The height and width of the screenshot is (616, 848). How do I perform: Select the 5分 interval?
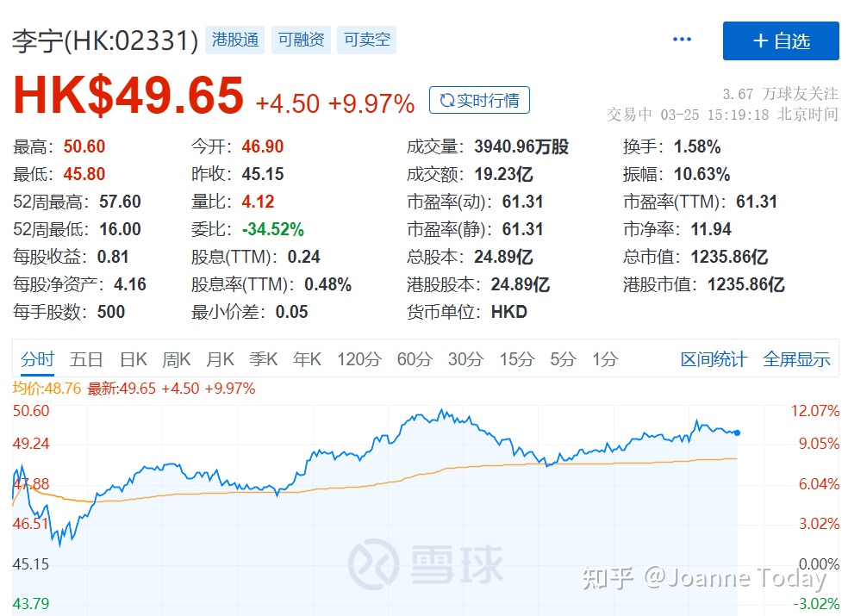564,359
